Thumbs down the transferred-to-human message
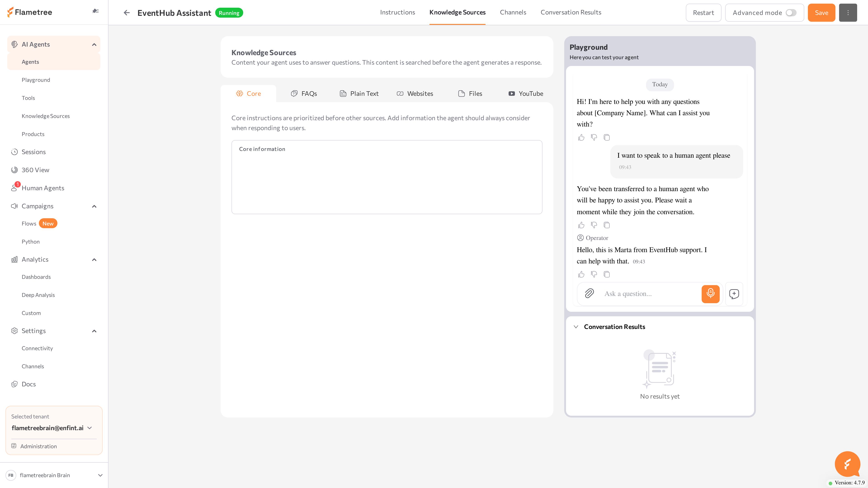The image size is (868, 488). tap(594, 225)
